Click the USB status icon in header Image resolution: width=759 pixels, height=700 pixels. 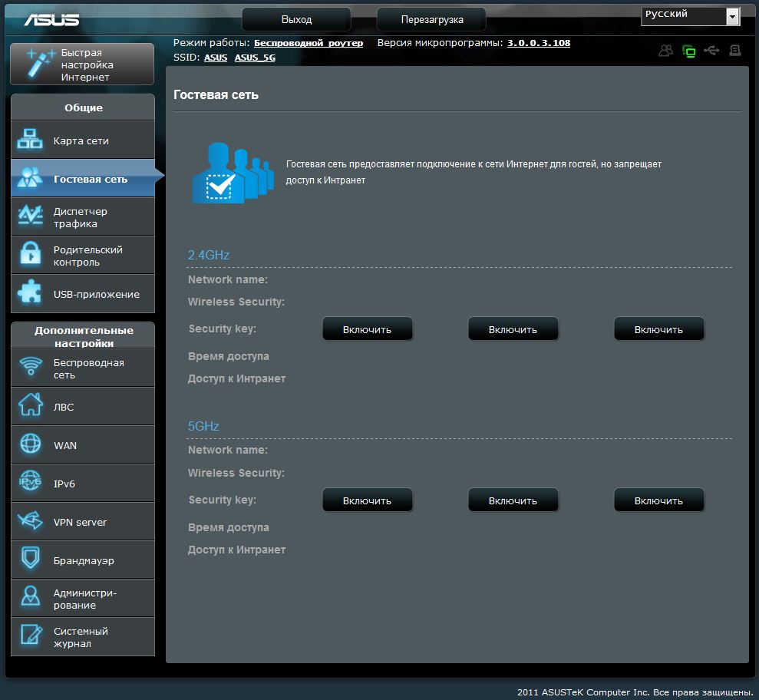click(x=711, y=51)
